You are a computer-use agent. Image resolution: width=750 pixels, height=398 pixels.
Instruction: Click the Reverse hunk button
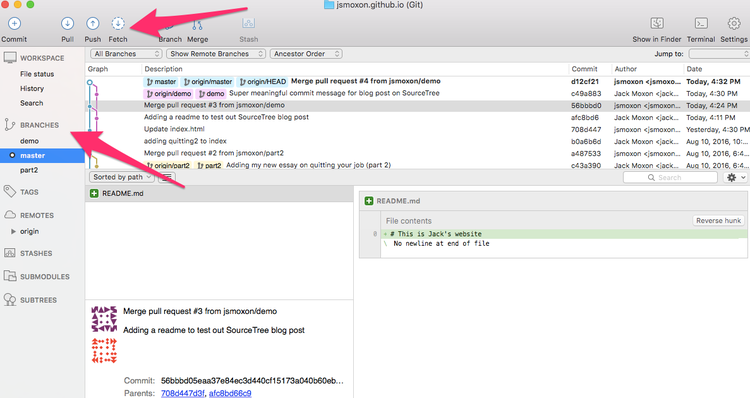pyautogui.click(x=718, y=221)
